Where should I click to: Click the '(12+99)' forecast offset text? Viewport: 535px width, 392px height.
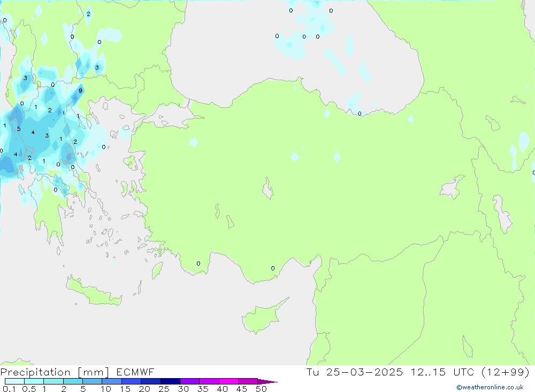click(x=506, y=372)
